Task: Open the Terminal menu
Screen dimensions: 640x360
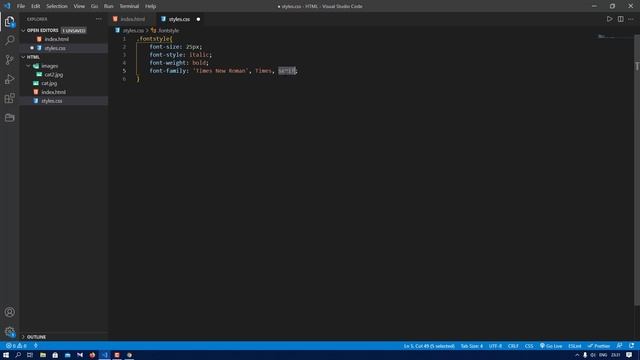Action: 129,6
